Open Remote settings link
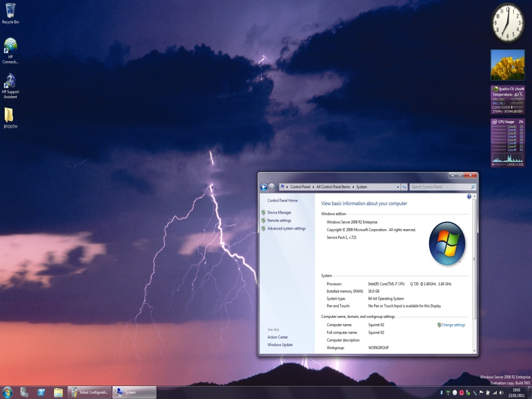The image size is (532, 399). (279, 220)
